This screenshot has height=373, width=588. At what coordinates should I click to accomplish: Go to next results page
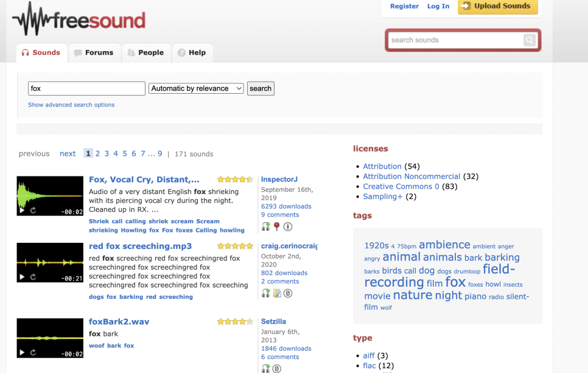(x=68, y=154)
